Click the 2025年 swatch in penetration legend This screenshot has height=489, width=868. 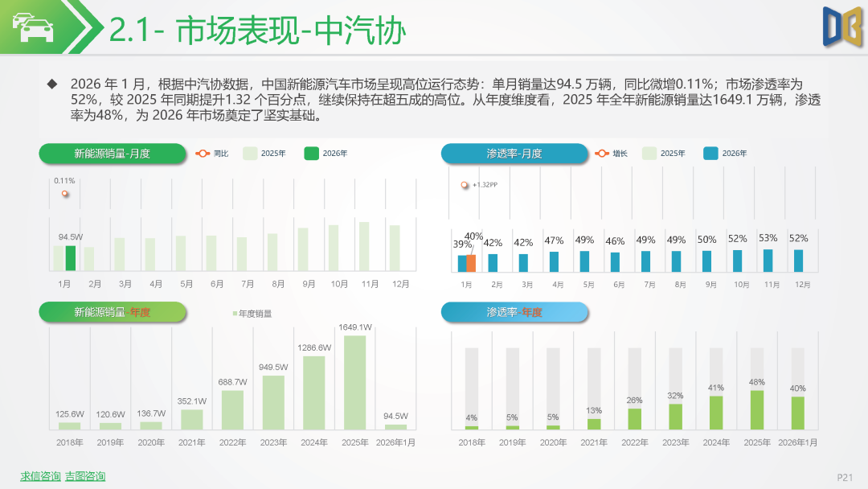coord(649,154)
